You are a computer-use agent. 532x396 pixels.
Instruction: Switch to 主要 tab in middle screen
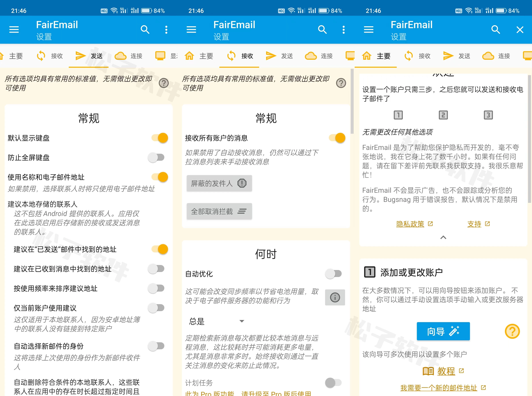[x=199, y=56]
